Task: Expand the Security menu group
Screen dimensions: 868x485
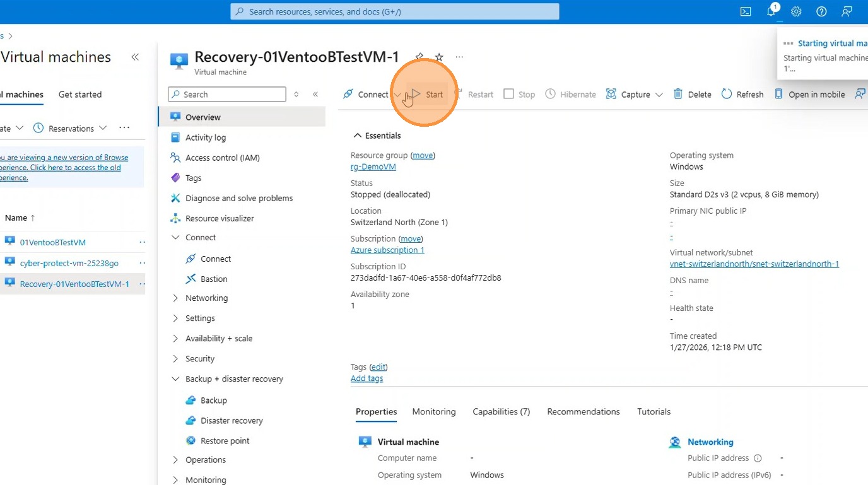Action: [x=176, y=358]
